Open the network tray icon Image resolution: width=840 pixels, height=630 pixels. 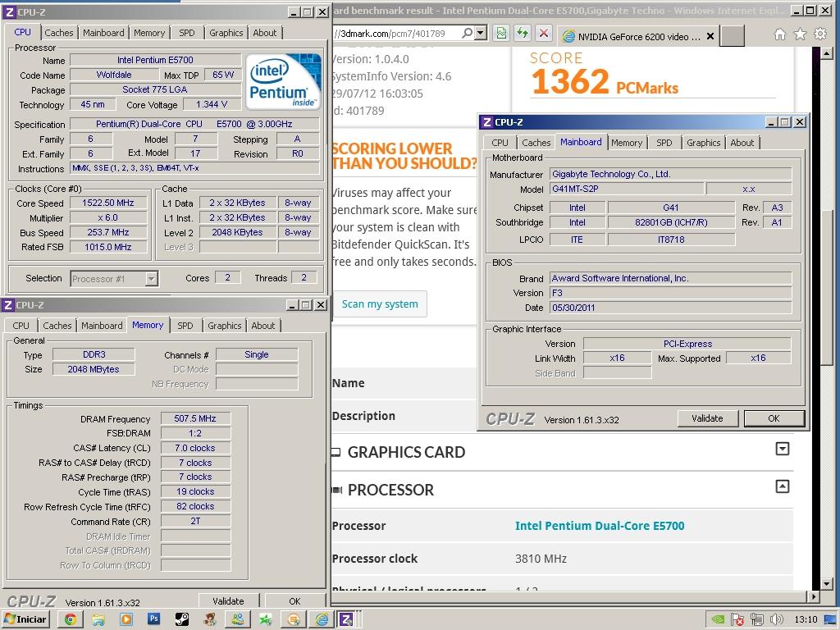(757, 619)
